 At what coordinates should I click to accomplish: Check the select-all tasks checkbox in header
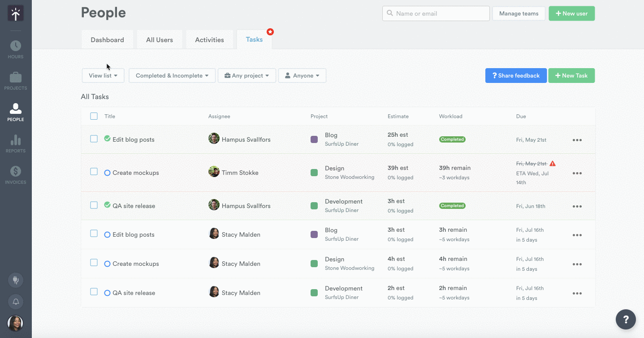pos(94,116)
